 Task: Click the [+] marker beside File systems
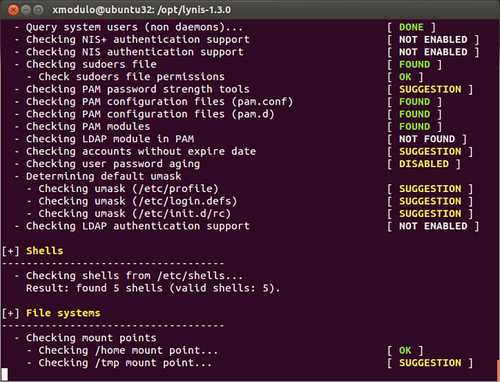click(11, 313)
